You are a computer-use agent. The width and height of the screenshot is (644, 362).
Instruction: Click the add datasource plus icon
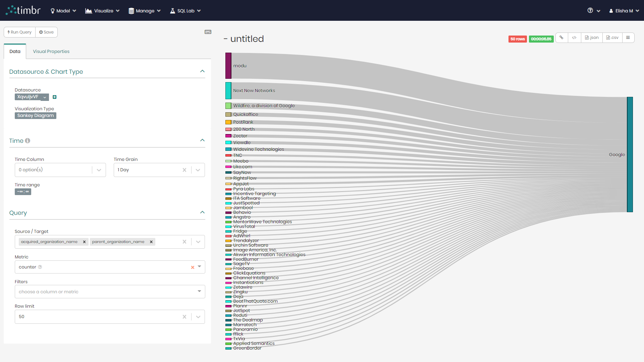click(x=55, y=97)
